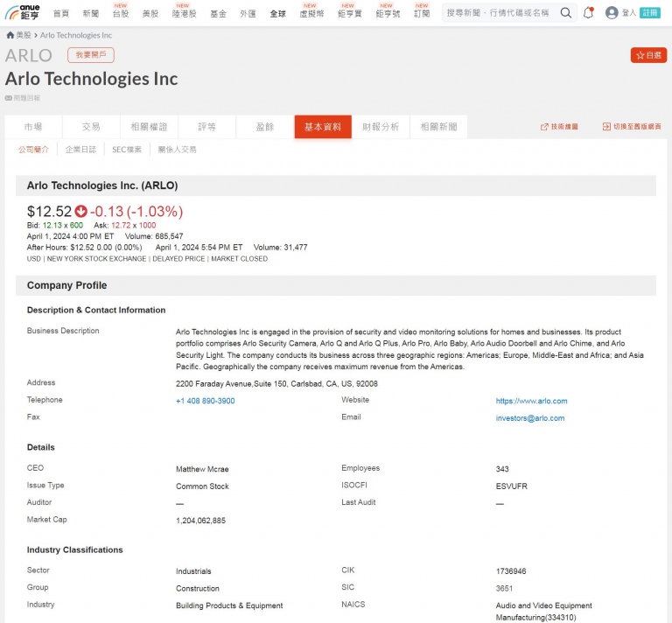Switch to the 相關權證 tab
672x623 pixels.
click(149, 127)
